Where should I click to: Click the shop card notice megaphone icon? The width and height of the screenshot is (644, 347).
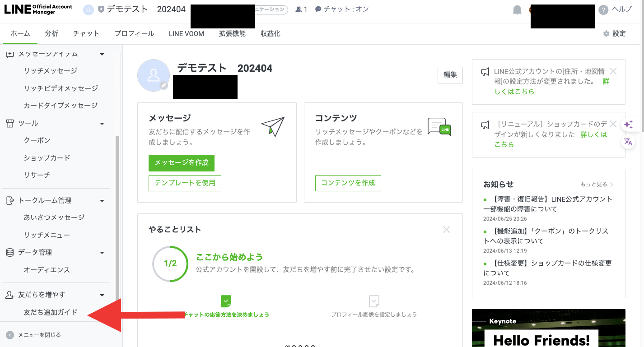click(485, 125)
